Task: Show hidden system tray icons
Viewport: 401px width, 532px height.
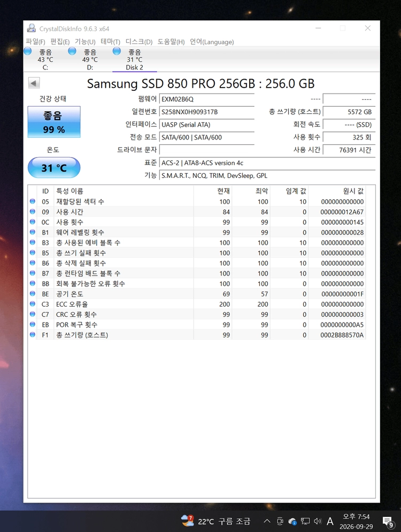Action: pyautogui.click(x=267, y=521)
